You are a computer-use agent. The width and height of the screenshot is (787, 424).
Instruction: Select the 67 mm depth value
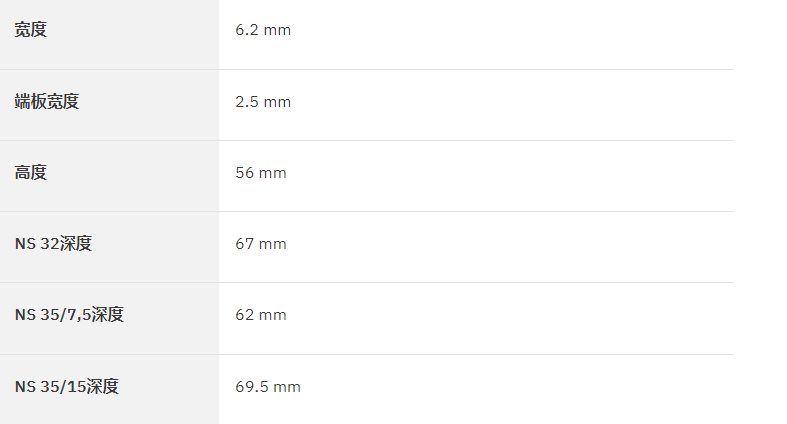click(261, 244)
